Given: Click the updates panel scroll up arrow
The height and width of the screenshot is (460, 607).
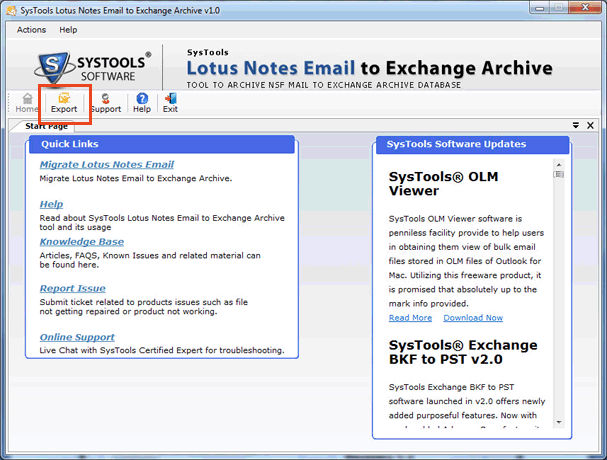Looking at the screenshot, I should (x=559, y=165).
